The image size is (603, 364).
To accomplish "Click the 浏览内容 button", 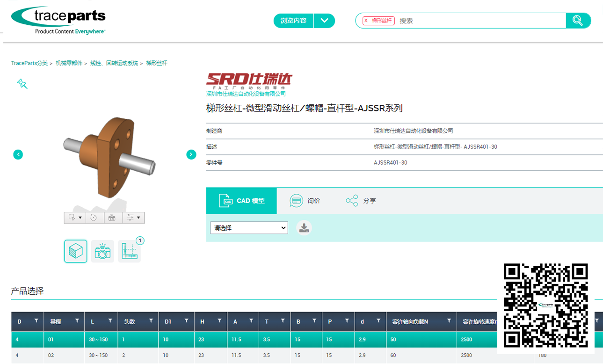I will 294,21.
